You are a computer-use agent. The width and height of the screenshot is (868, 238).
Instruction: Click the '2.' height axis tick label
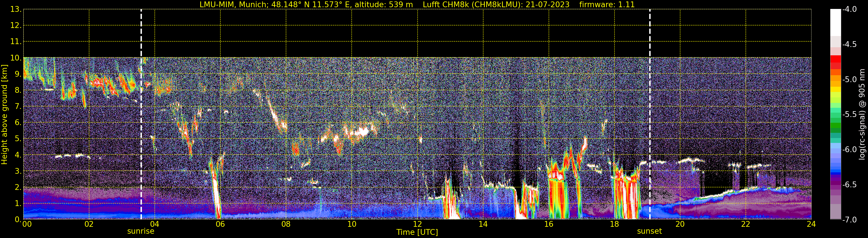coord(18,188)
